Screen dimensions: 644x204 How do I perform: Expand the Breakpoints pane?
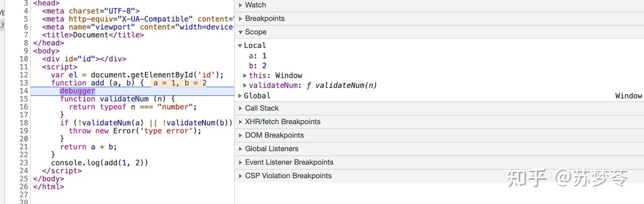point(265,19)
